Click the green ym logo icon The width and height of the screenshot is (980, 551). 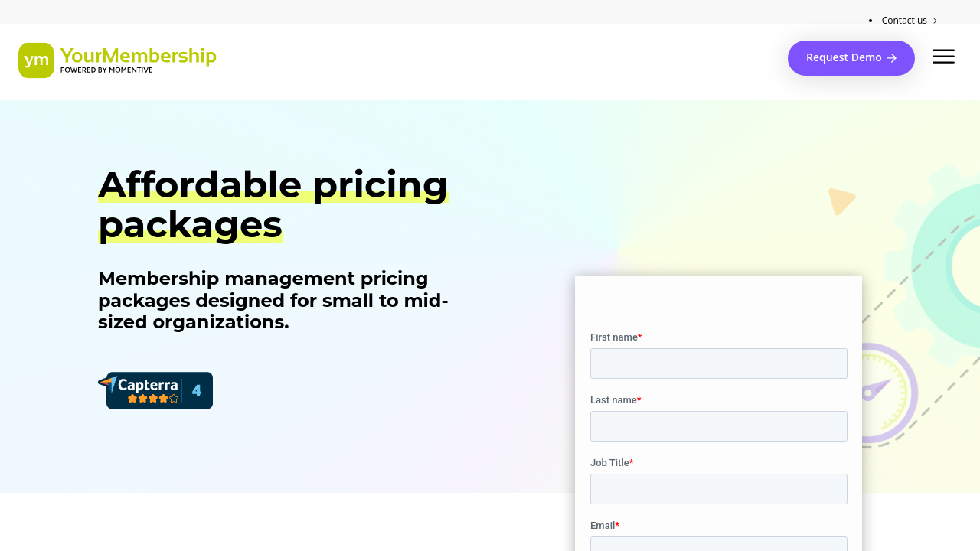point(36,60)
